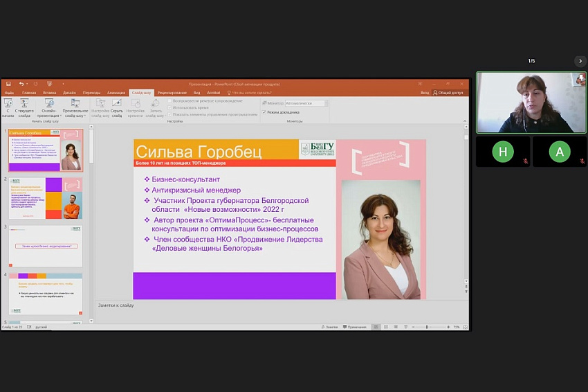Open Заметки in the status bar
Screen dimensions: 588x392
pos(331,327)
